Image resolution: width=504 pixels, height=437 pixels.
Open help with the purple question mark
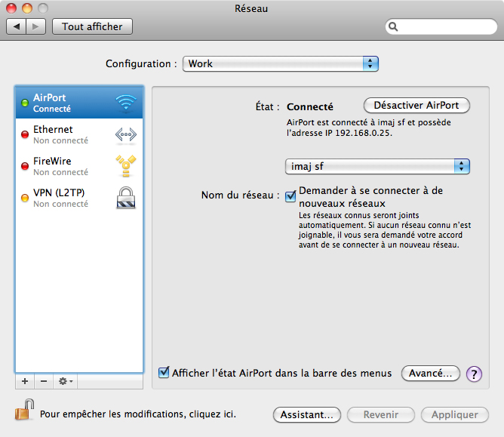[x=474, y=374]
